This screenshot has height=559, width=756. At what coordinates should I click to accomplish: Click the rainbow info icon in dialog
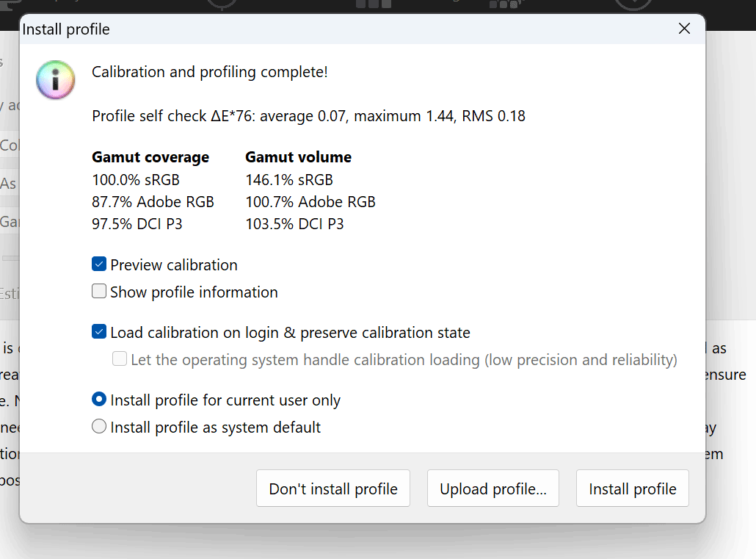[56, 80]
